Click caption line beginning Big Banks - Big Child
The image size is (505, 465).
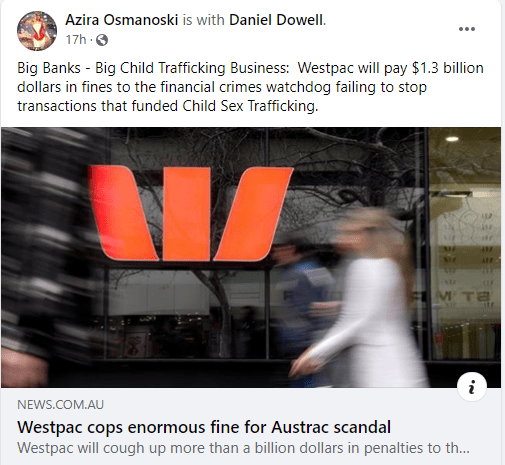click(x=250, y=68)
